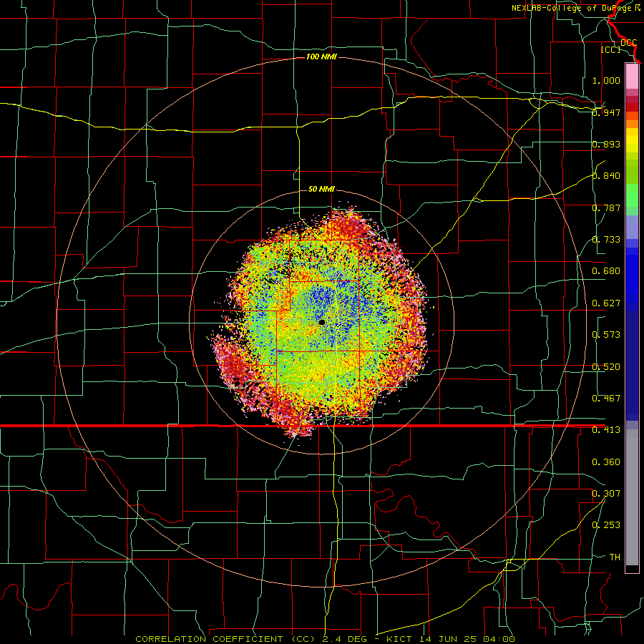This screenshot has height=644, width=644.
Task: Click the lavender segment of the color bar
Action: tap(632, 227)
